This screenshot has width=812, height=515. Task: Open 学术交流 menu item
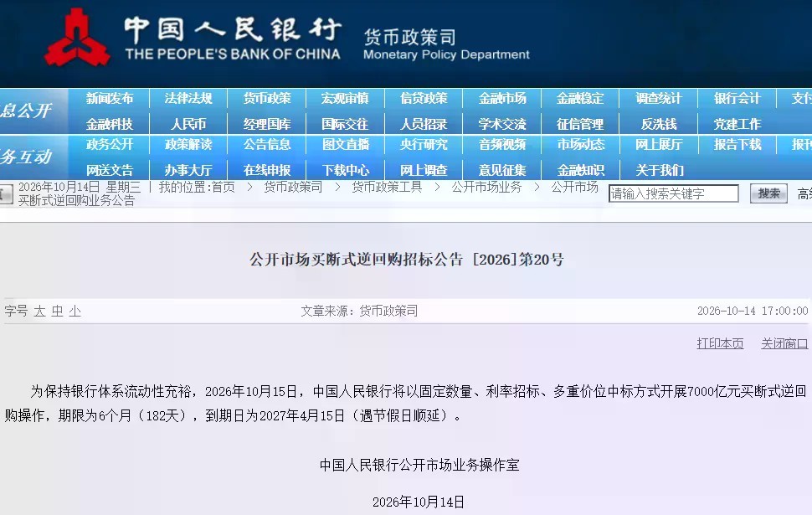[502, 124]
